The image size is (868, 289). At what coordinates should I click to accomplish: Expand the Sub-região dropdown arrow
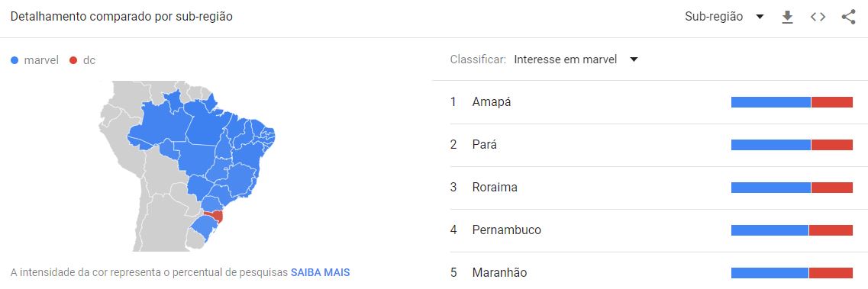tap(760, 17)
